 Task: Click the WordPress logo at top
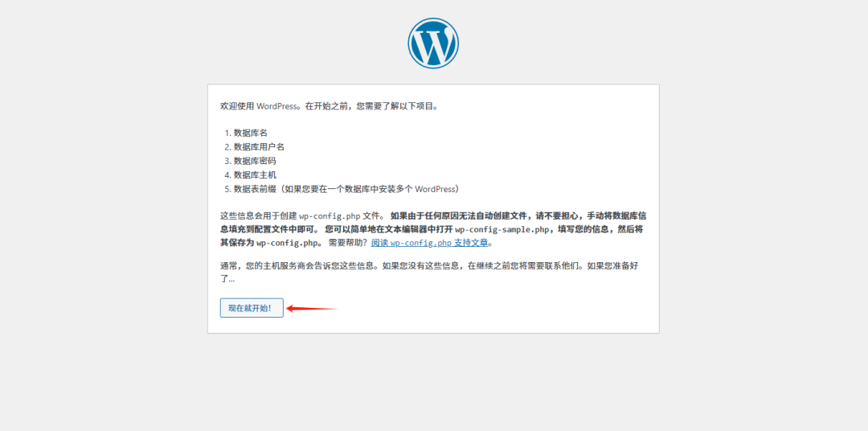pyautogui.click(x=433, y=43)
